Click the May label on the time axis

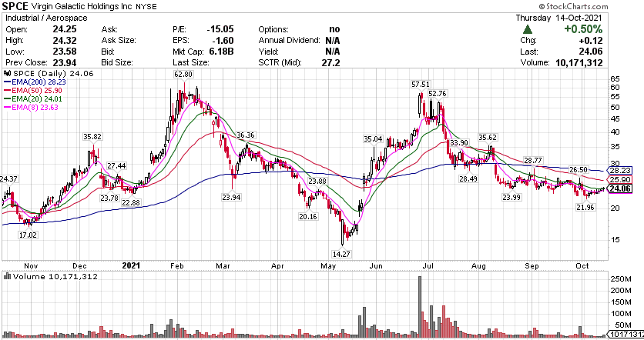click(328, 266)
